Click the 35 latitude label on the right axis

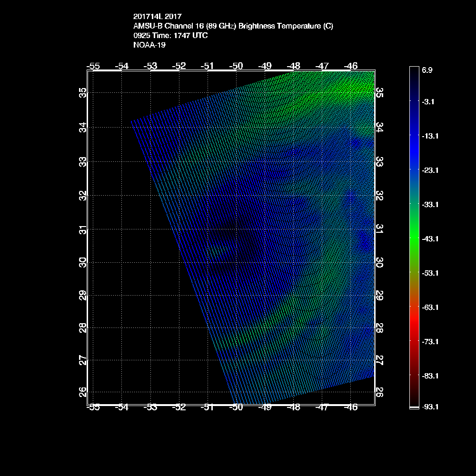[x=379, y=93]
